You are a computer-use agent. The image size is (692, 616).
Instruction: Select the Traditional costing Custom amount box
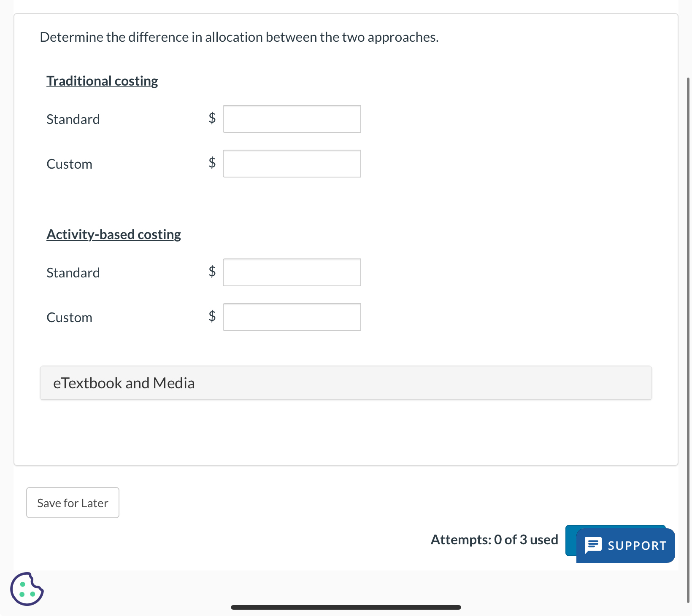point(292,164)
